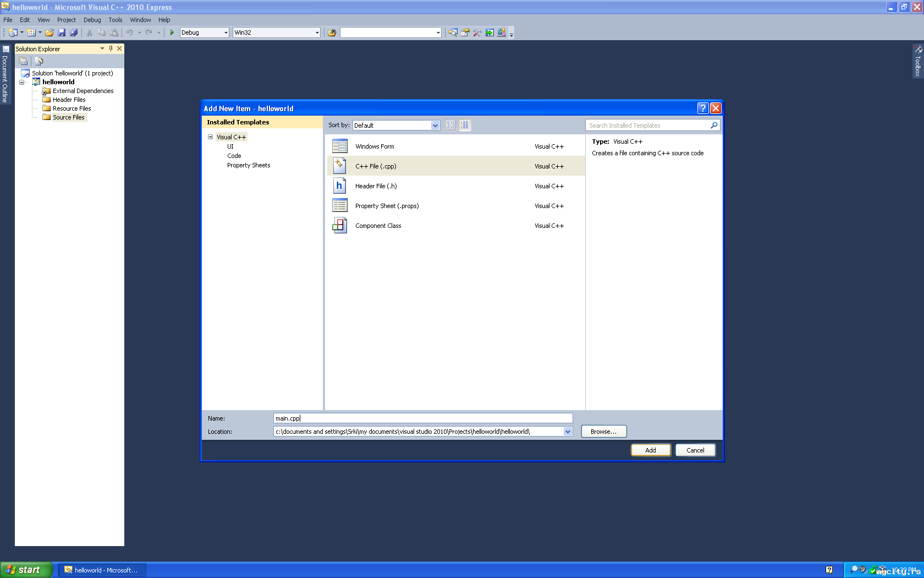
Task: Open the Properties Window toolbar icon
Action: pos(465,32)
